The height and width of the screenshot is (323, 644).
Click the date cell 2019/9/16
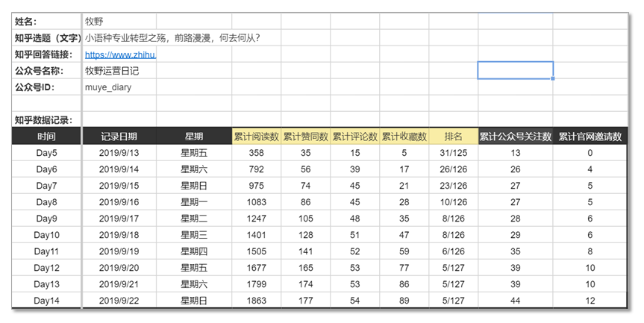tap(119, 202)
